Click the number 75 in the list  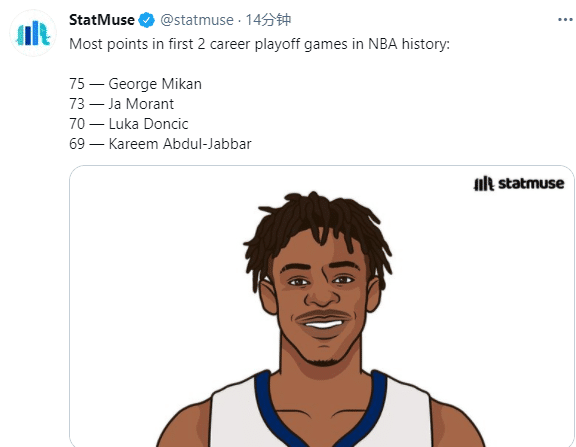coord(77,84)
